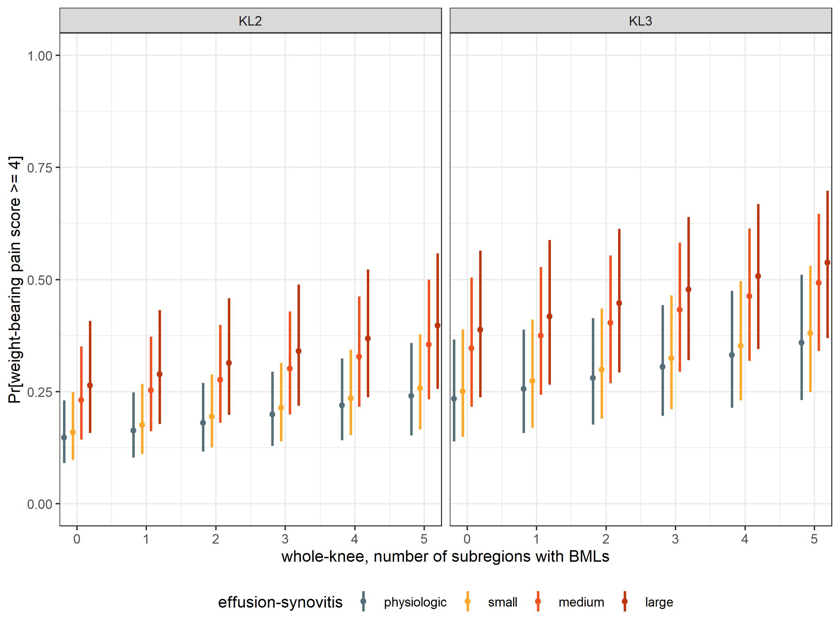Viewport: 840px width, 630px height.
Task: Click the large point at 5 in KL3
Action: [x=827, y=262]
